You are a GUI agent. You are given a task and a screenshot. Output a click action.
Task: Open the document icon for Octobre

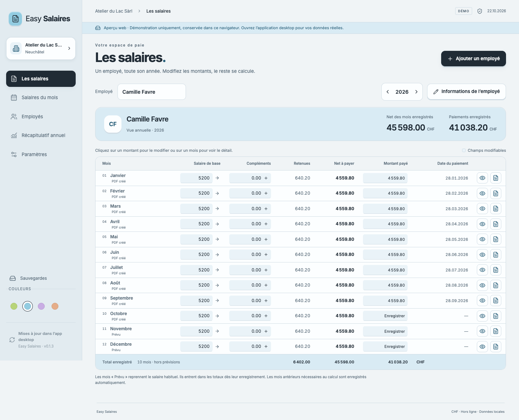pos(496,316)
